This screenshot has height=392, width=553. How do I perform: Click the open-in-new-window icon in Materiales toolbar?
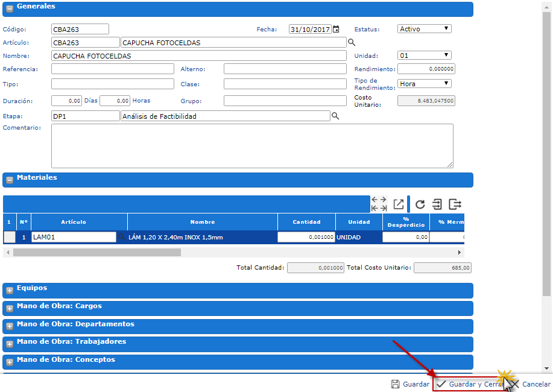(399, 204)
